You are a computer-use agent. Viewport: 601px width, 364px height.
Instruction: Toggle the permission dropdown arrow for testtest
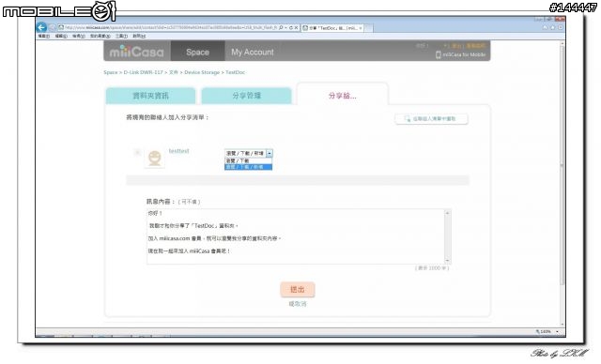pyautogui.click(x=270, y=153)
